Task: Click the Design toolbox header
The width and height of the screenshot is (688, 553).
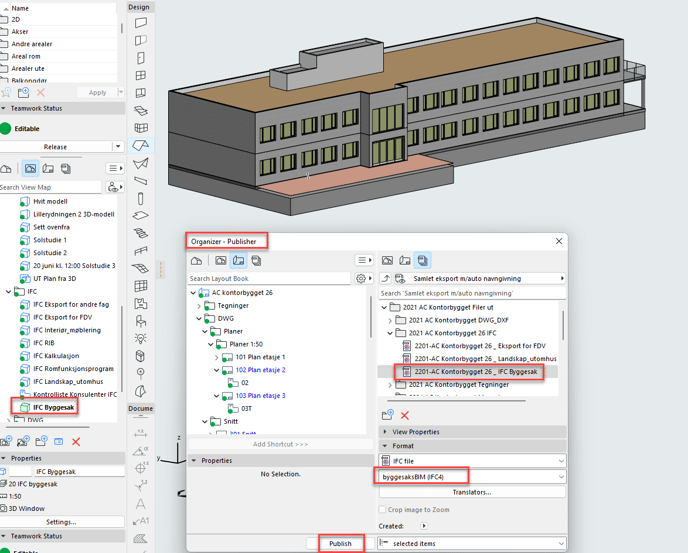Action: point(140,7)
